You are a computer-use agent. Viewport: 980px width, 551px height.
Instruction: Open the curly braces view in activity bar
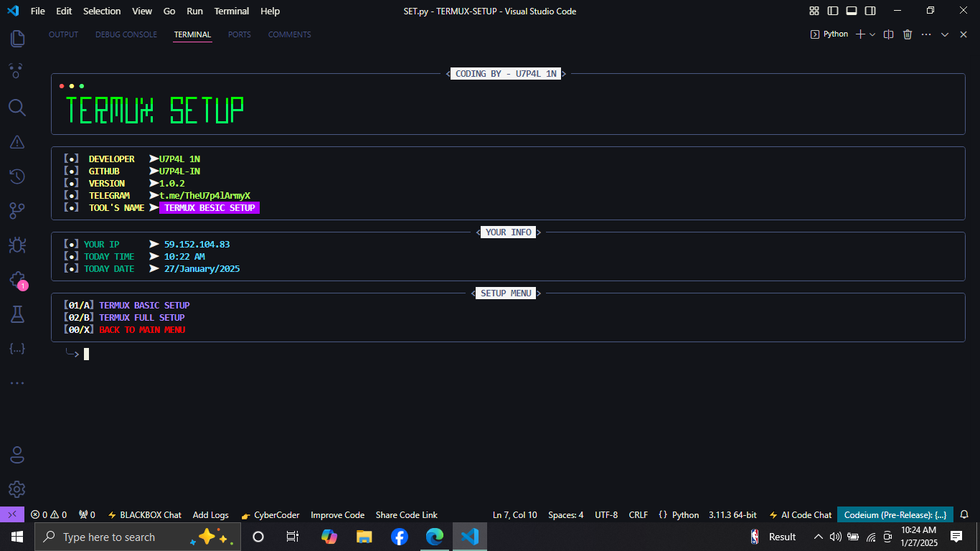coord(17,349)
